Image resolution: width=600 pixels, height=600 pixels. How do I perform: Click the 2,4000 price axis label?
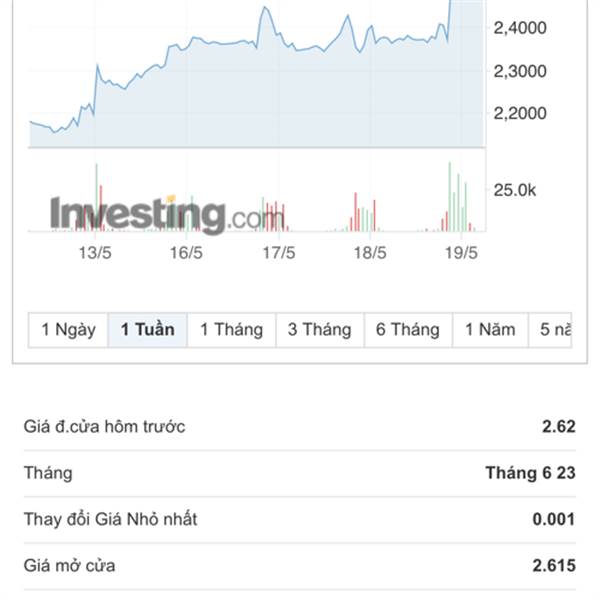520,28
